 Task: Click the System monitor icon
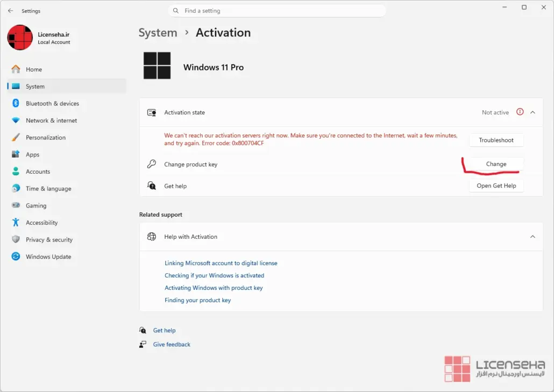coord(16,86)
